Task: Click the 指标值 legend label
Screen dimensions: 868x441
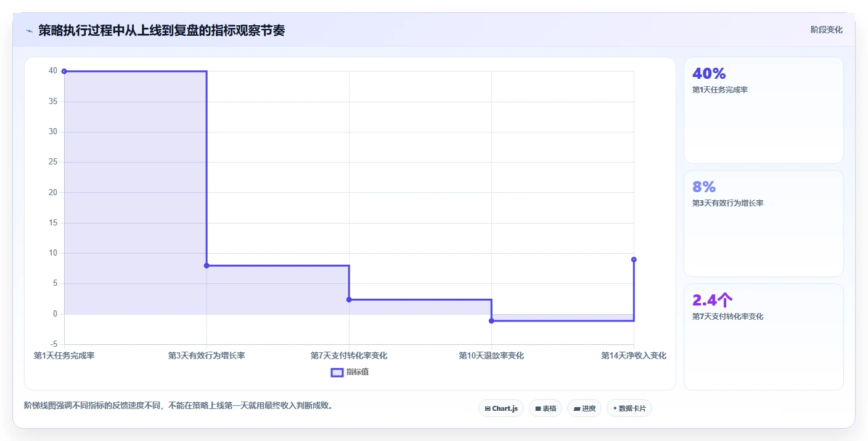Action: (358, 372)
